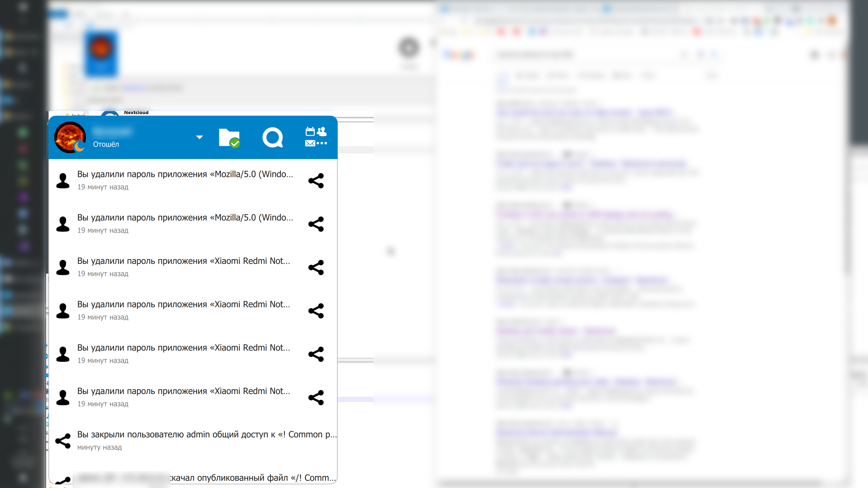Expand the account dropdown arrow

pos(199,137)
